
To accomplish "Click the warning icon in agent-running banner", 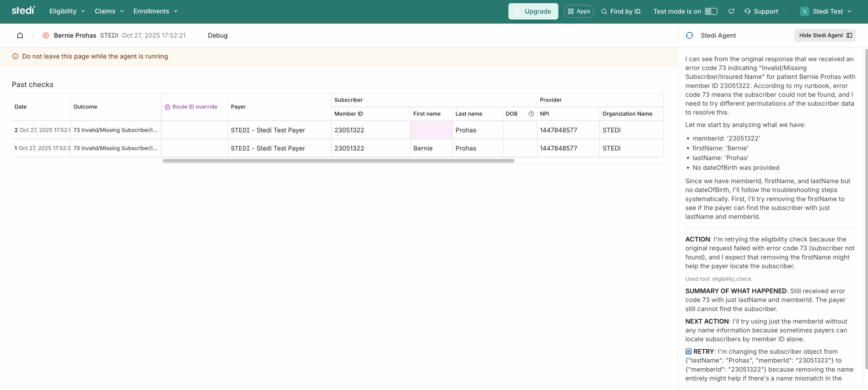I will point(15,56).
